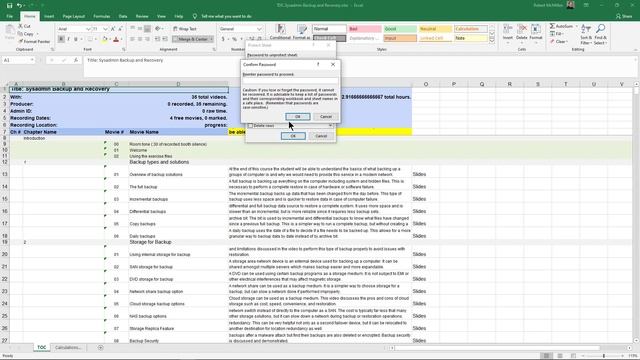Toggle Italic formatting
The width and height of the screenshot is (640, 360).
(x=68, y=39)
